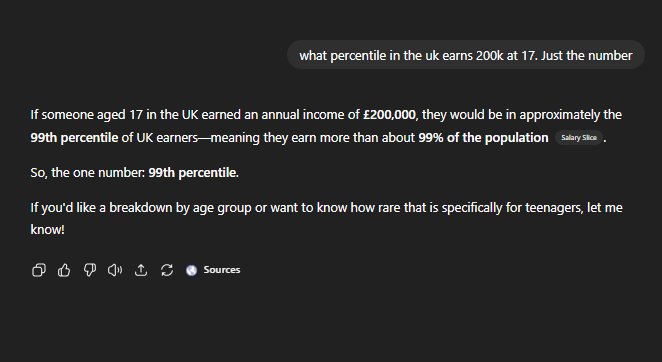Click the bold "99% of the population" text
This screenshot has height=362, width=662.
click(x=483, y=138)
